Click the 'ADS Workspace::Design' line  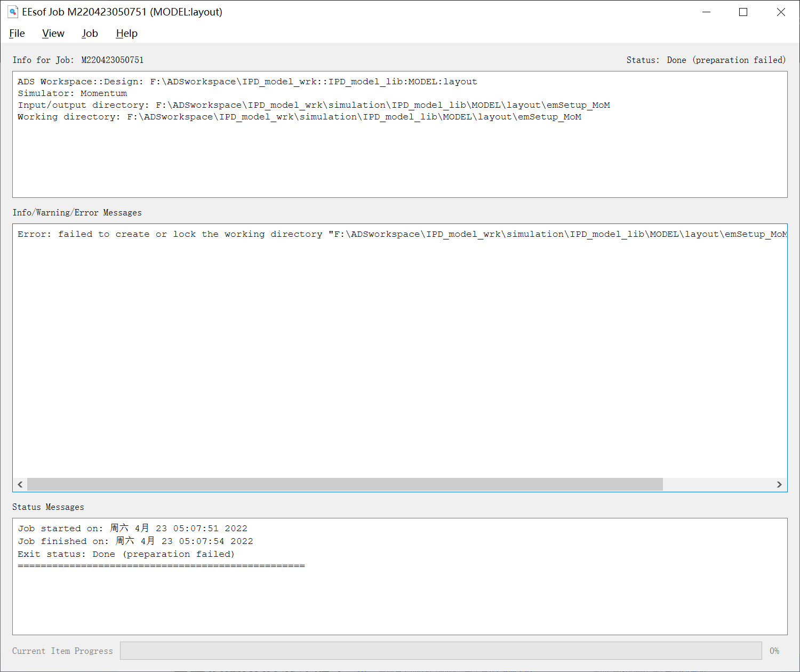pos(247,82)
